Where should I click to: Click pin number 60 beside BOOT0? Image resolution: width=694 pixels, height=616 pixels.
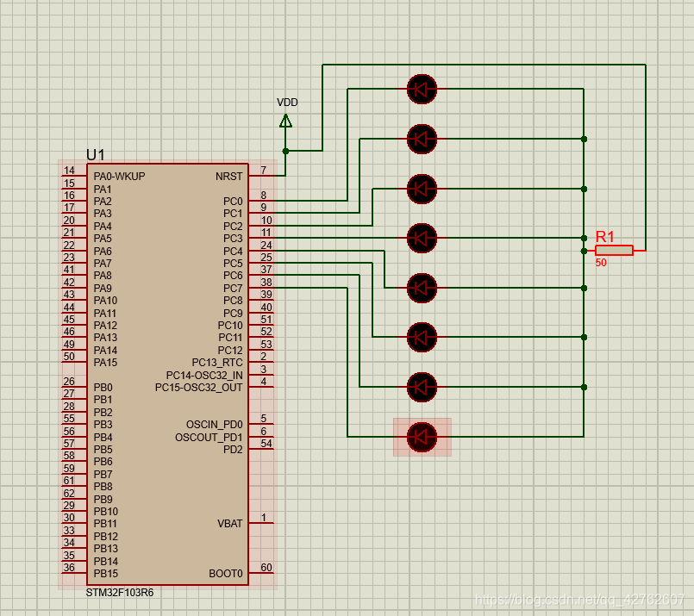point(266,568)
